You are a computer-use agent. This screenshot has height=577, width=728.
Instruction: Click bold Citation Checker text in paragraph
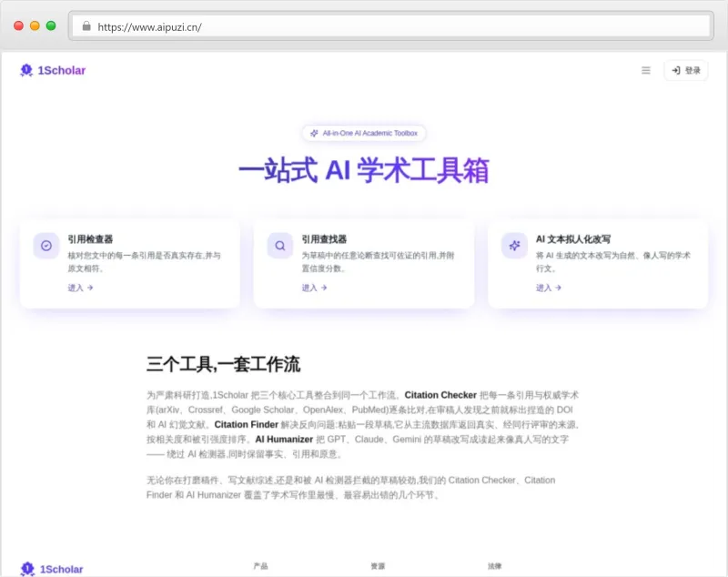click(x=440, y=395)
